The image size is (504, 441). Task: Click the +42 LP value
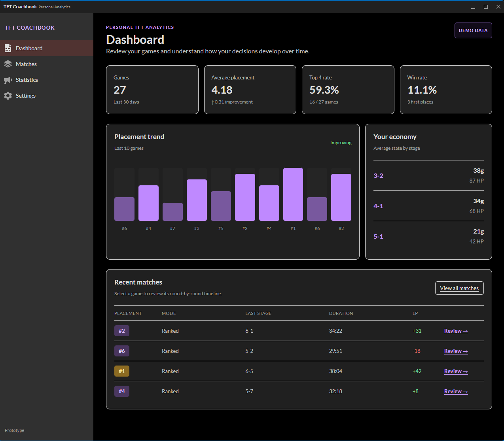(417, 371)
